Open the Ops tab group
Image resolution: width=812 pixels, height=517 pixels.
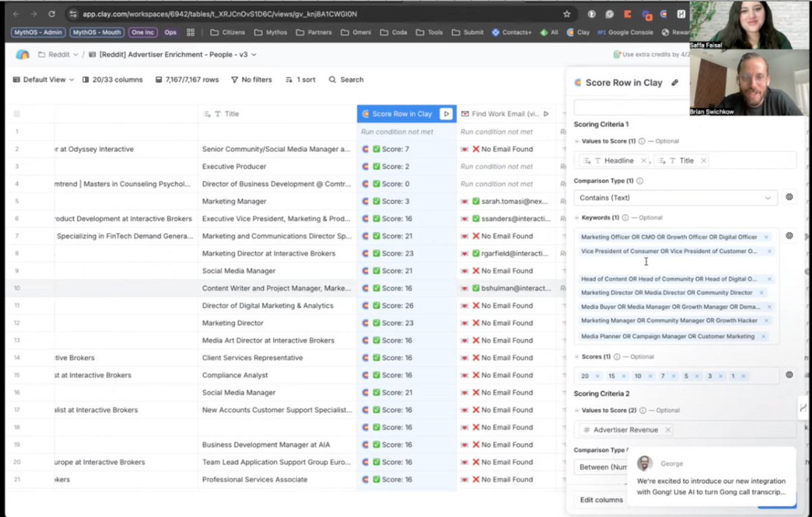170,32
